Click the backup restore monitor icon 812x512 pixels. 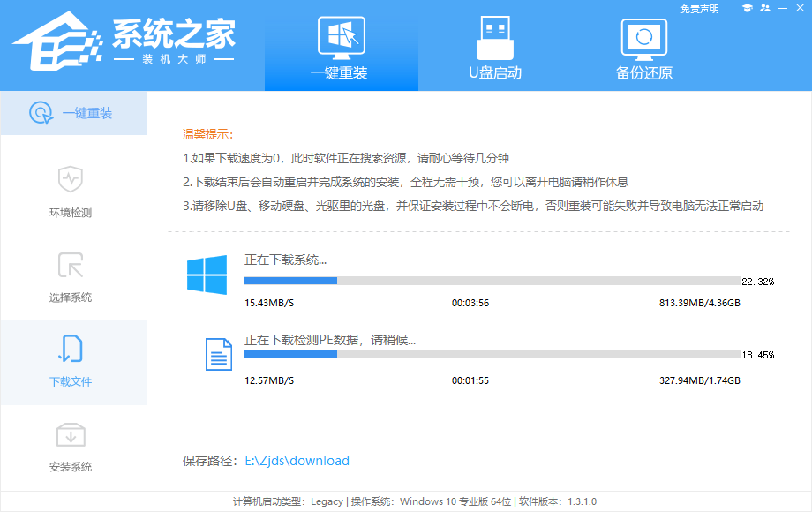coord(643,38)
